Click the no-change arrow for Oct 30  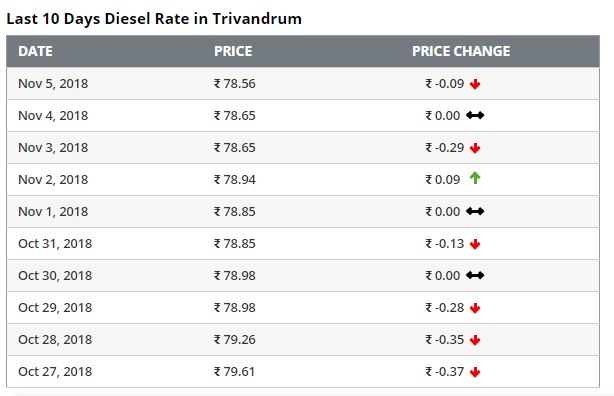475,275
